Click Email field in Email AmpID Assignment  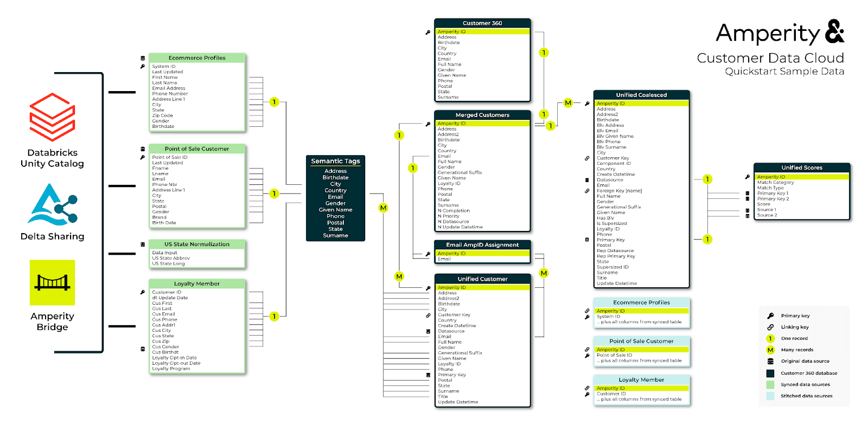click(x=444, y=259)
